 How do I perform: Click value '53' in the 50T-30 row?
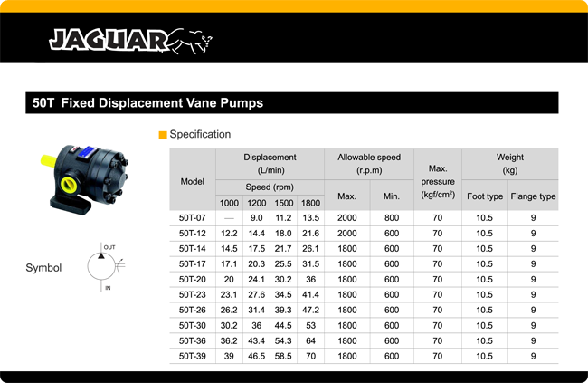(x=311, y=326)
